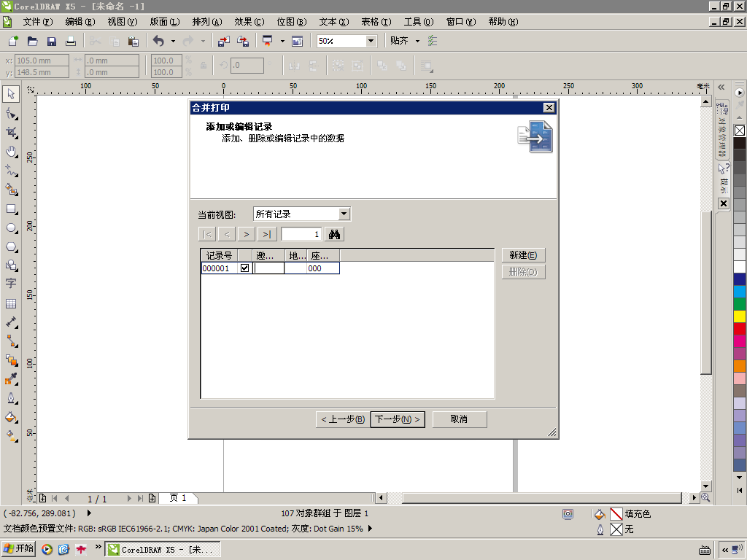Choose the Interactive Fill tool
Viewport: 747px width, 560px height.
point(11,435)
